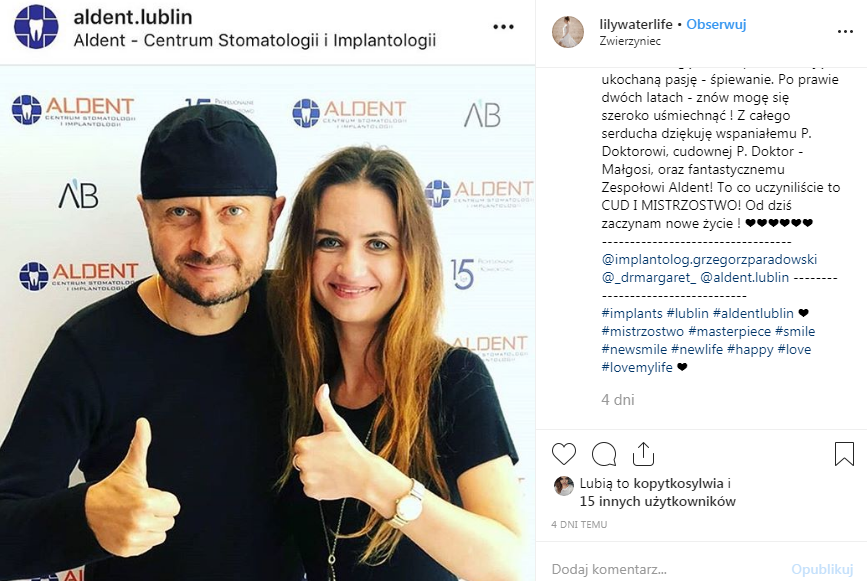View kopytkosylwia's profile from likes
867x581 pixels.
pos(678,484)
